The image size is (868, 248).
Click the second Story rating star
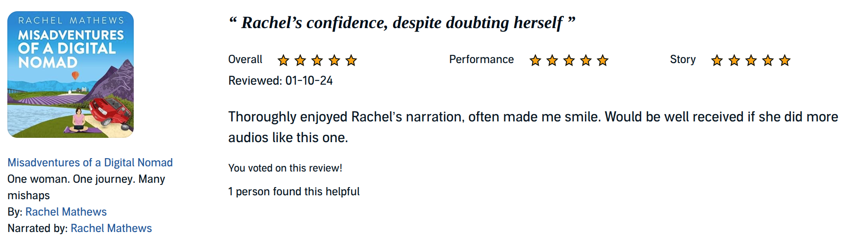(734, 60)
